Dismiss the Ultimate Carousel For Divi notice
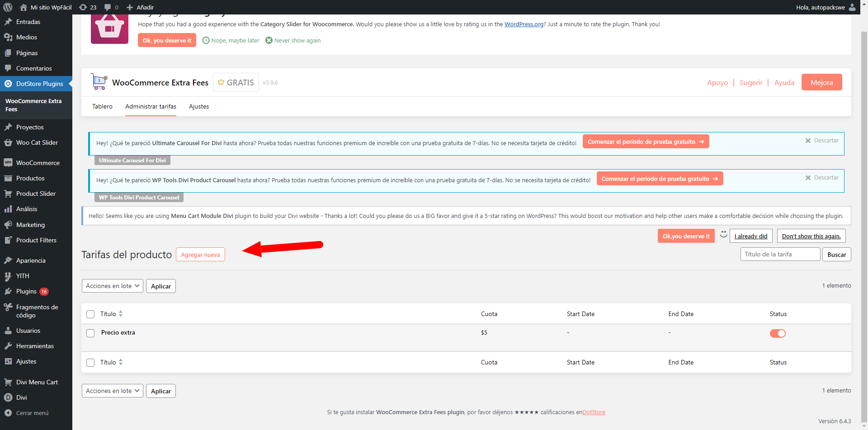 pyautogui.click(x=822, y=141)
